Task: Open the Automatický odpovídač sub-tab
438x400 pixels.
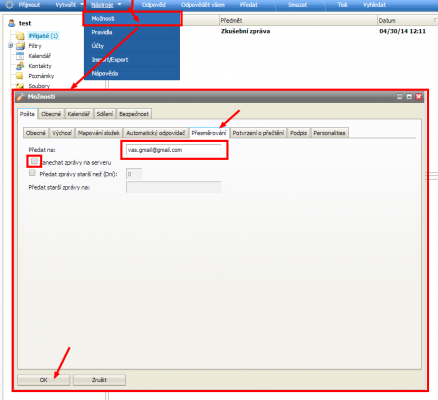Action: tap(155, 133)
